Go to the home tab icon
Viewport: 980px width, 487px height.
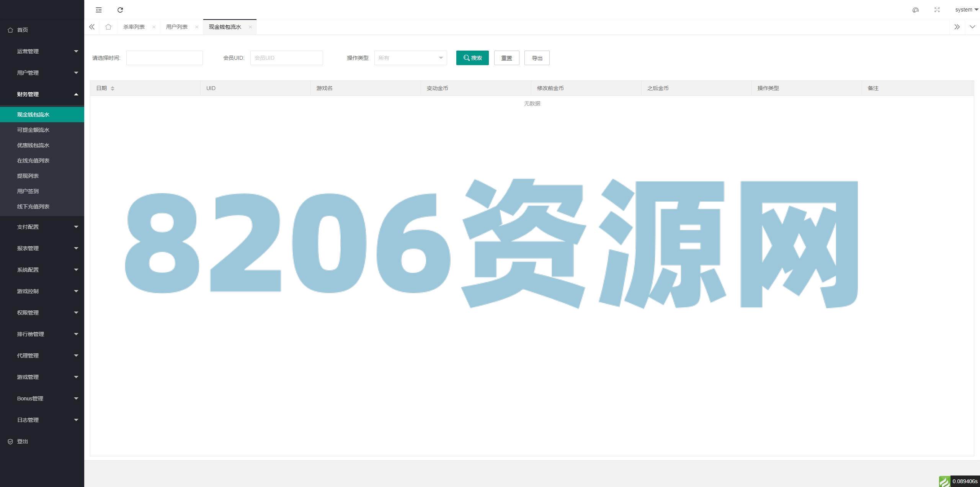pos(108,27)
